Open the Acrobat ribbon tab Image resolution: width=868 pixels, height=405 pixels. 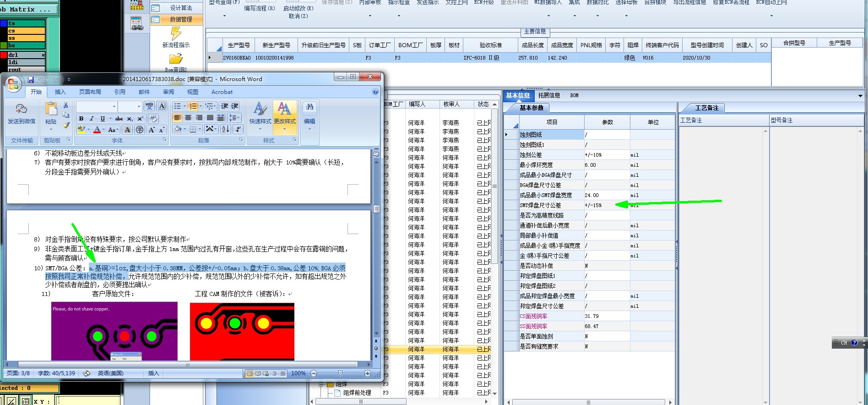[222, 92]
